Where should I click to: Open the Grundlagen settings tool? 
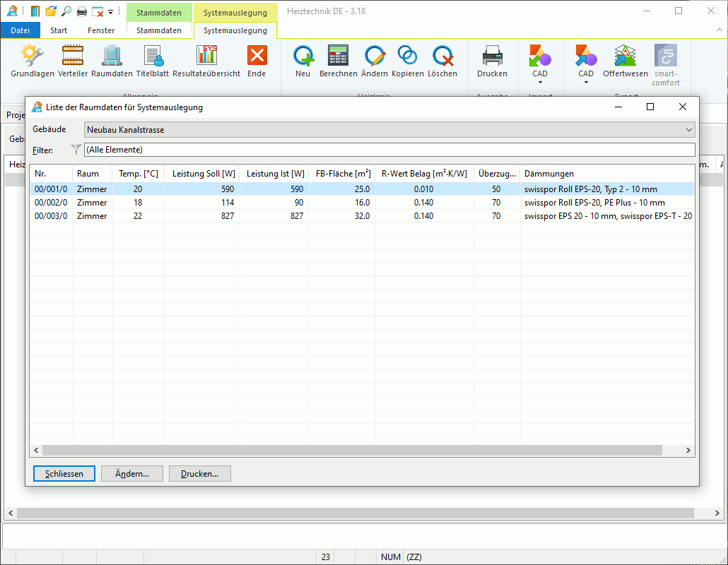(32, 61)
